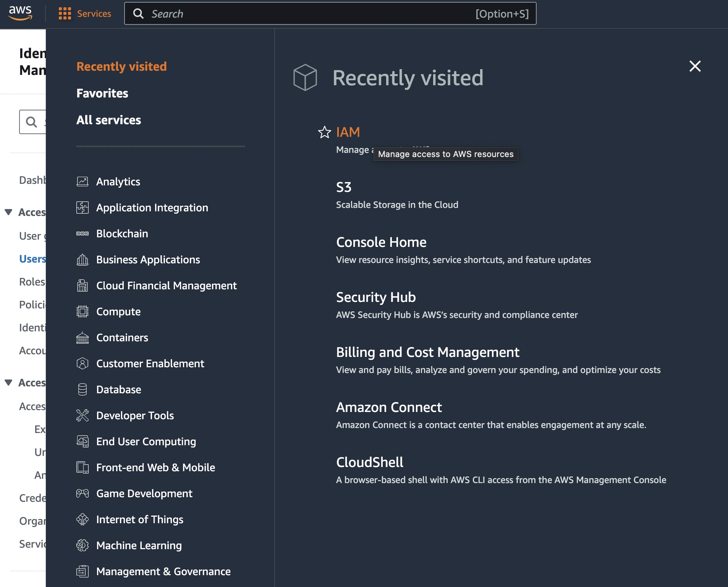Open the Containers category
728x587 pixels.
point(122,337)
